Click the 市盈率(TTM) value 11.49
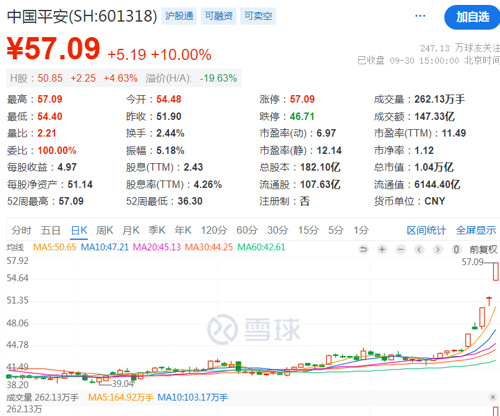This screenshot has height=416, width=500. pos(454,133)
